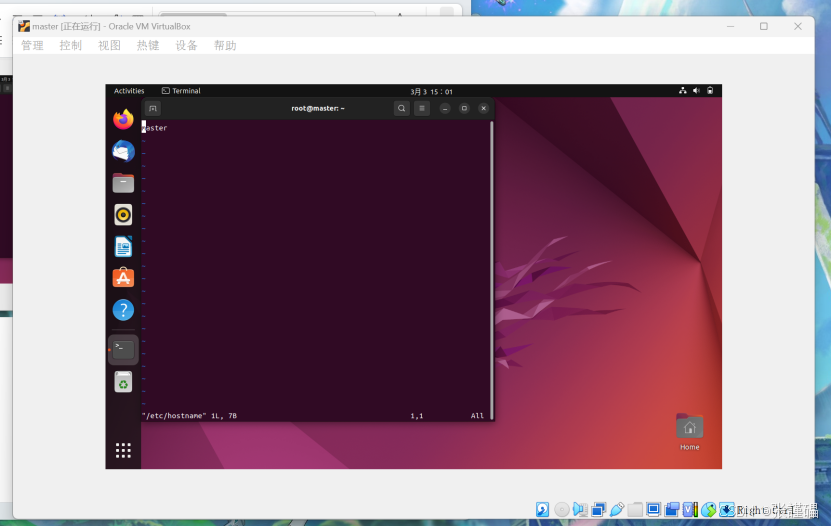Click the "master" text line in vim

click(154, 128)
